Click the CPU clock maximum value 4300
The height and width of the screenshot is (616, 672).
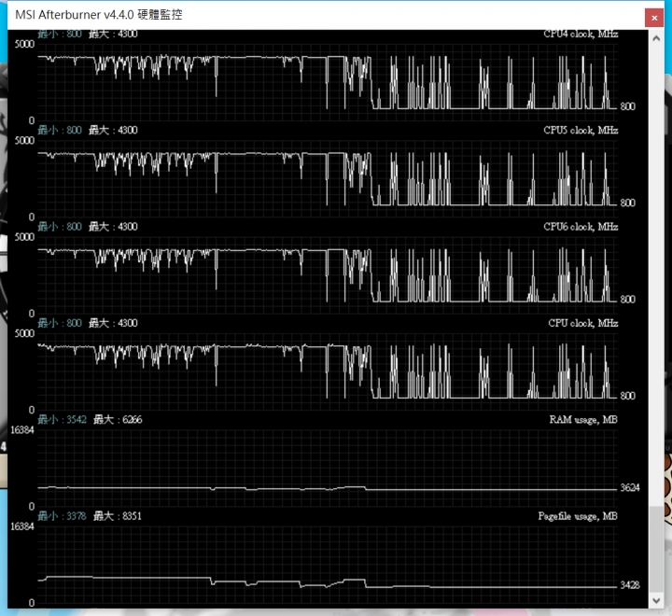pos(127,323)
